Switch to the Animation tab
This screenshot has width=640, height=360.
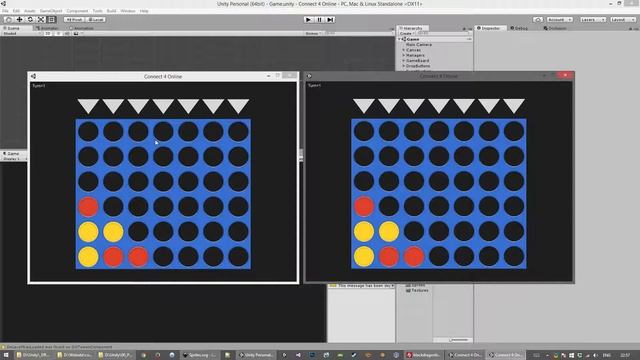82,28
